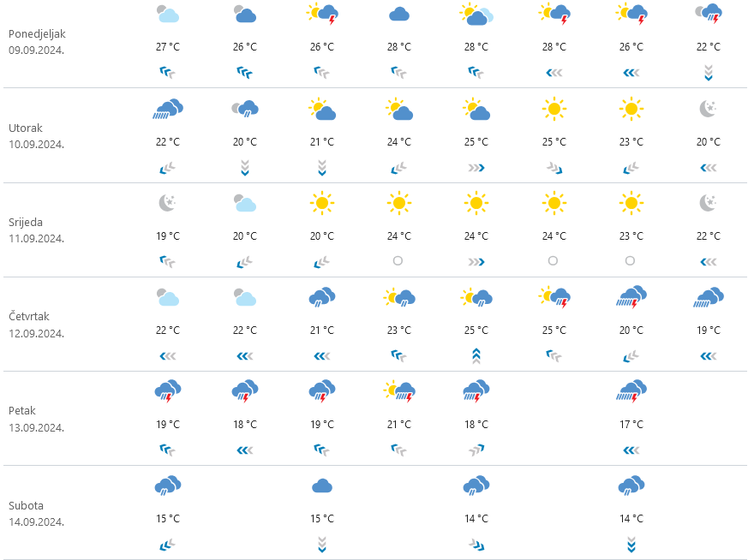Select the calm wind circle under Srijeda's 23 °C

tap(631, 260)
